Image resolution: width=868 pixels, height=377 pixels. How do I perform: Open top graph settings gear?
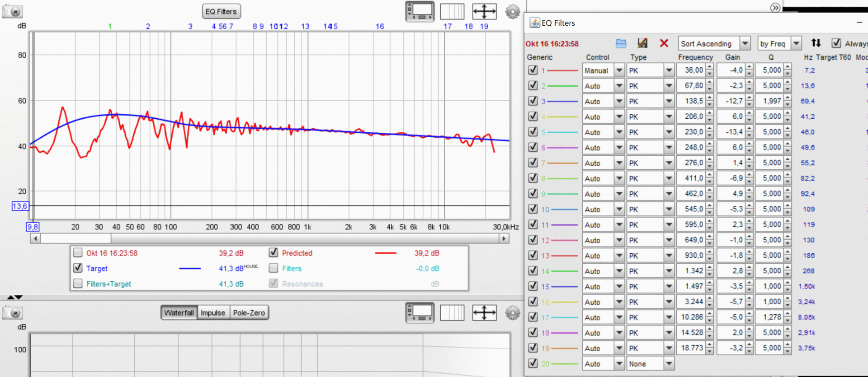click(512, 12)
